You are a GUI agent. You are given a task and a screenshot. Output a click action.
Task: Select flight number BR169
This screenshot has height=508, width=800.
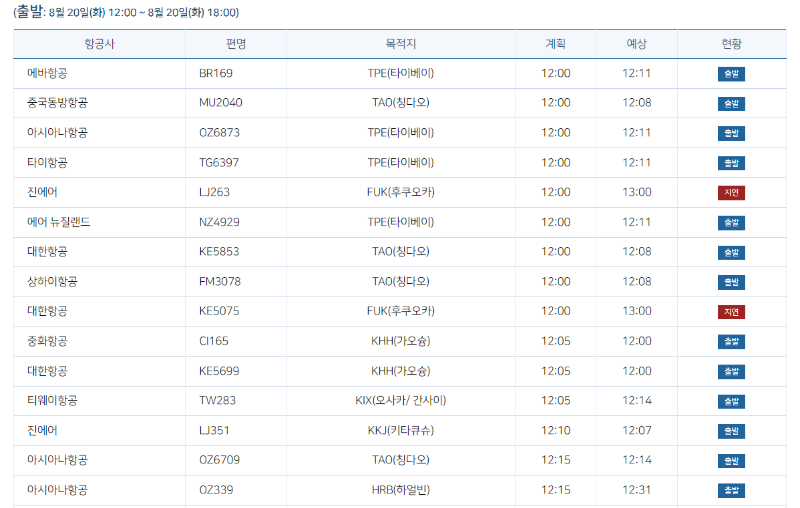click(216, 73)
